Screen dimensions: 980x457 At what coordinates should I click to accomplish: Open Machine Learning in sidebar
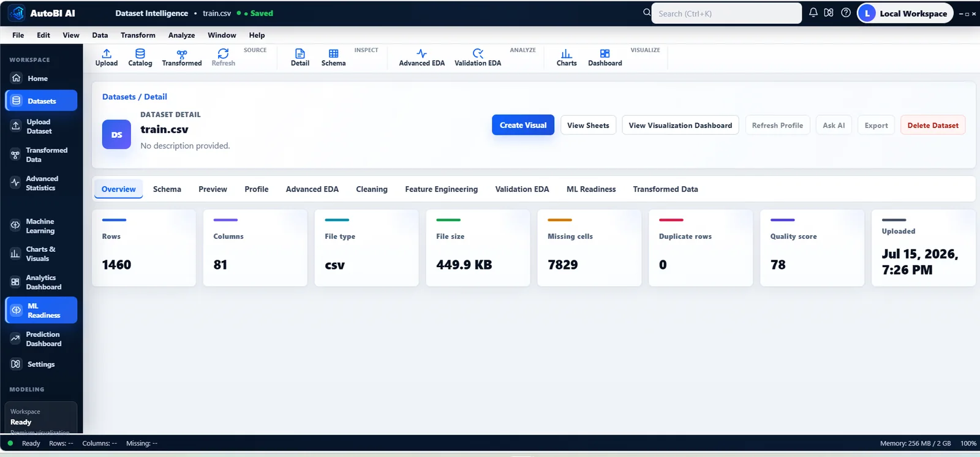(x=41, y=226)
